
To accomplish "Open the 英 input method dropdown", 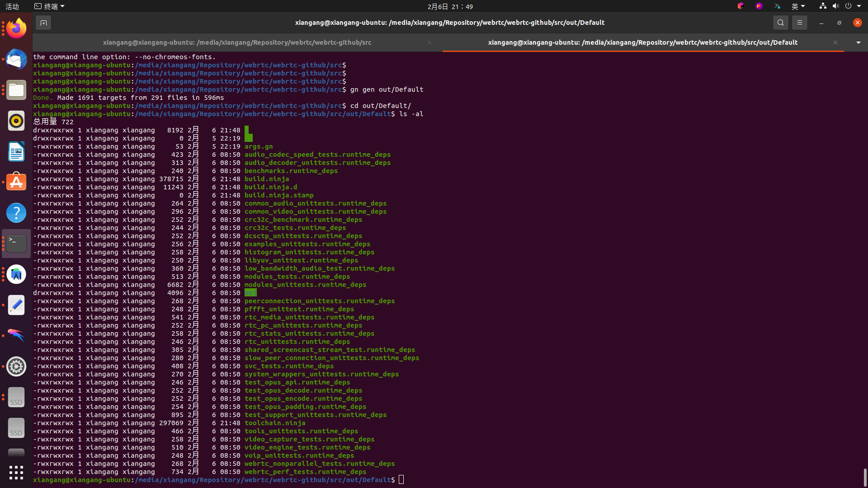I will tap(798, 6).
